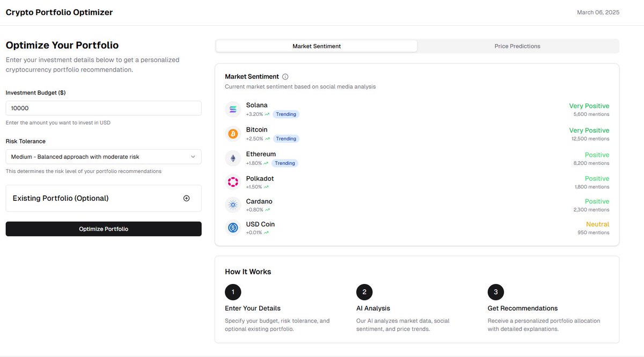The width and height of the screenshot is (644, 357).
Task: Switch to the Price Predictions tab
Action: coord(517,46)
